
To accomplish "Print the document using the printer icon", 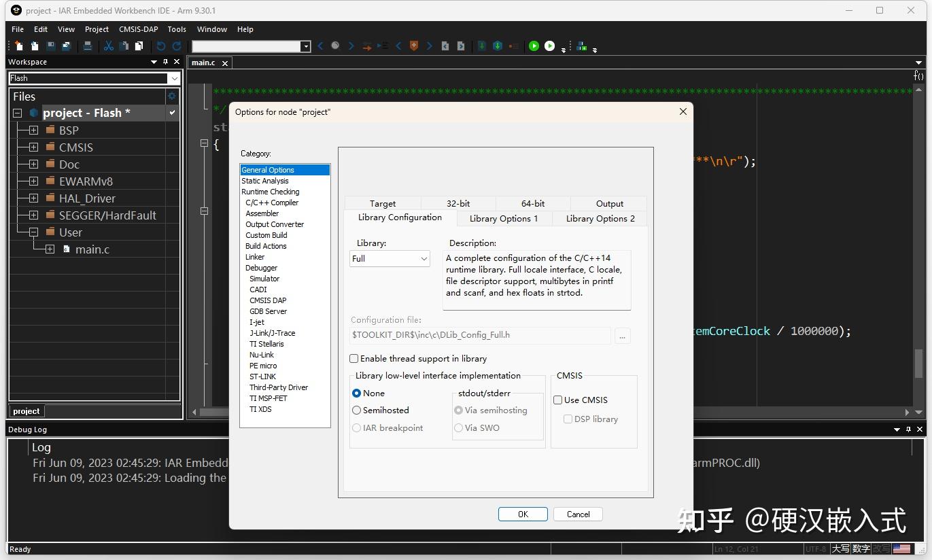I will click(88, 46).
